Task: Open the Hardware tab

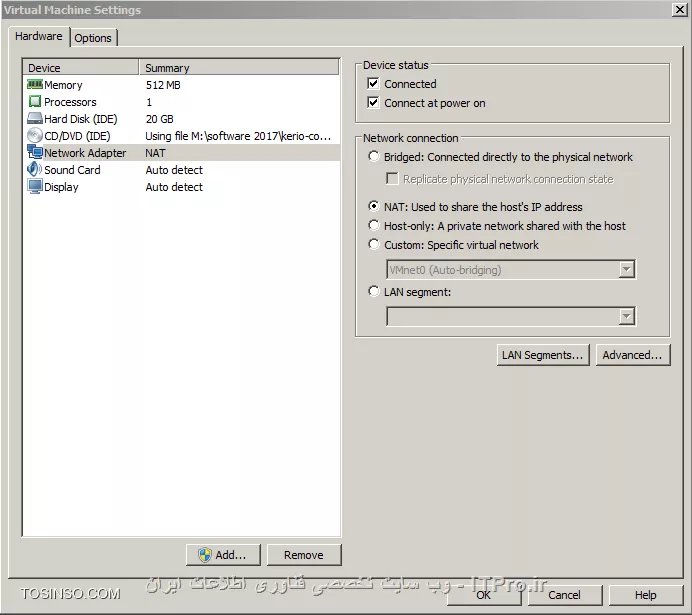Action: click(39, 36)
